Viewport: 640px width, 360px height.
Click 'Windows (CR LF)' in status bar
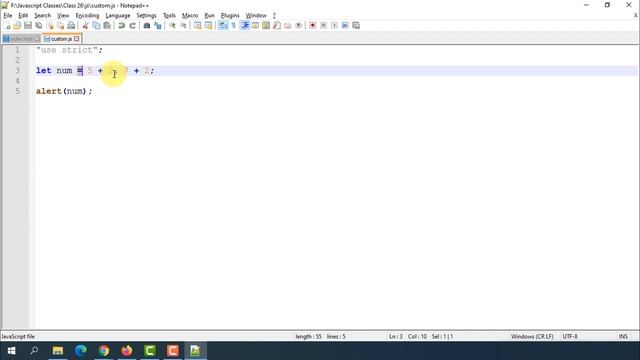532,336
